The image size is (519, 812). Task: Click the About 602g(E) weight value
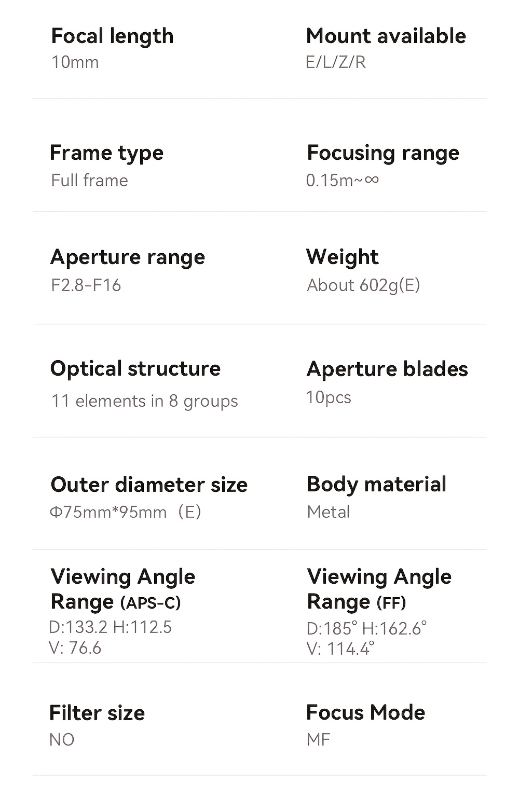coord(363,285)
